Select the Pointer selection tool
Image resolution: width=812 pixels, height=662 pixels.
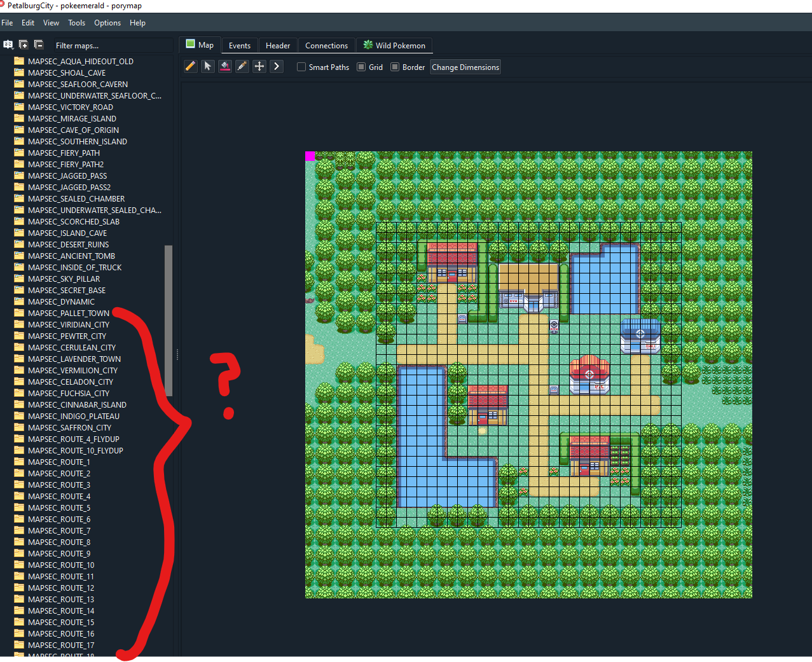pyautogui.click(x=207, y=67)
